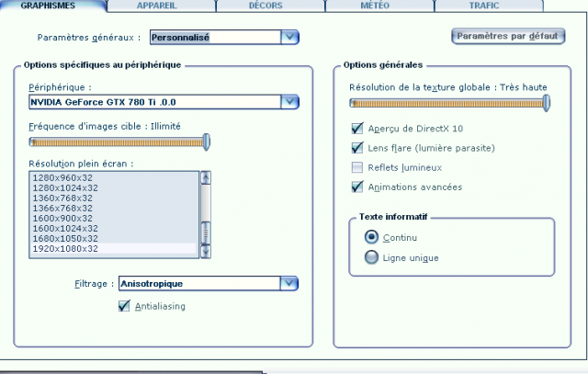Open the Périphérique device dropdown
Image resolution: width=588 pixels, height=374 pixels.
[x=289, y=101]
